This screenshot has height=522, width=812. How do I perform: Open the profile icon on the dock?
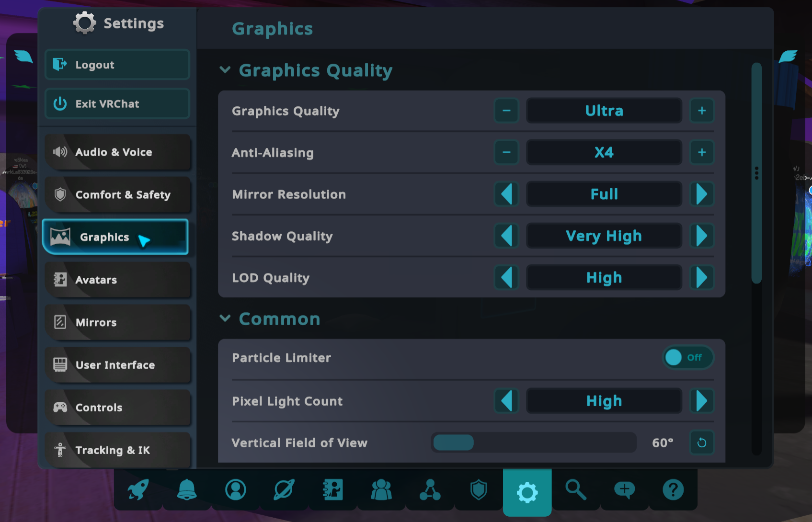coord(235,489)
